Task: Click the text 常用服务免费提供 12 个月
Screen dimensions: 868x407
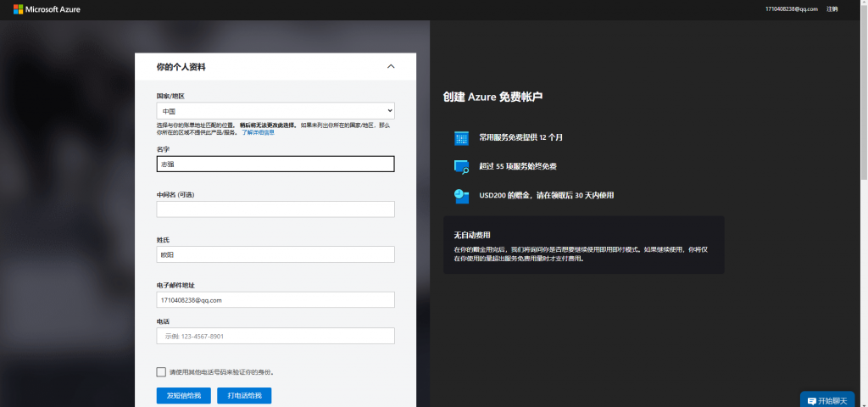Action: coord(521,137)
